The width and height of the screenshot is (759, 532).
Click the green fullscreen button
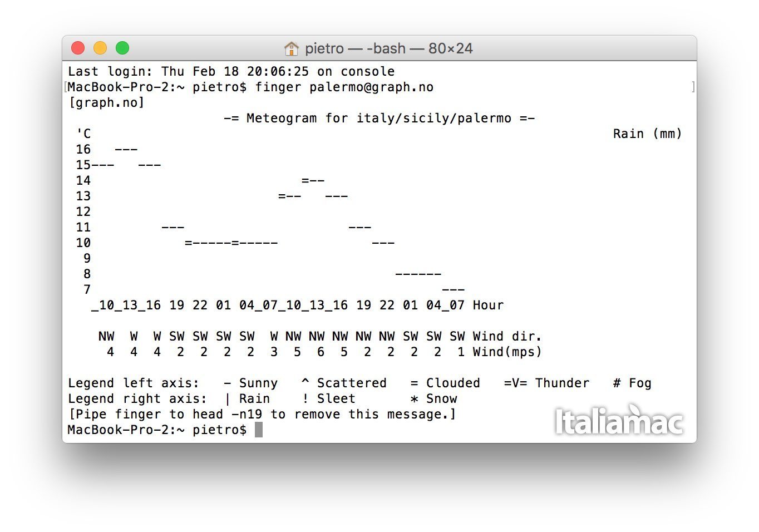[x=122, y=48]
